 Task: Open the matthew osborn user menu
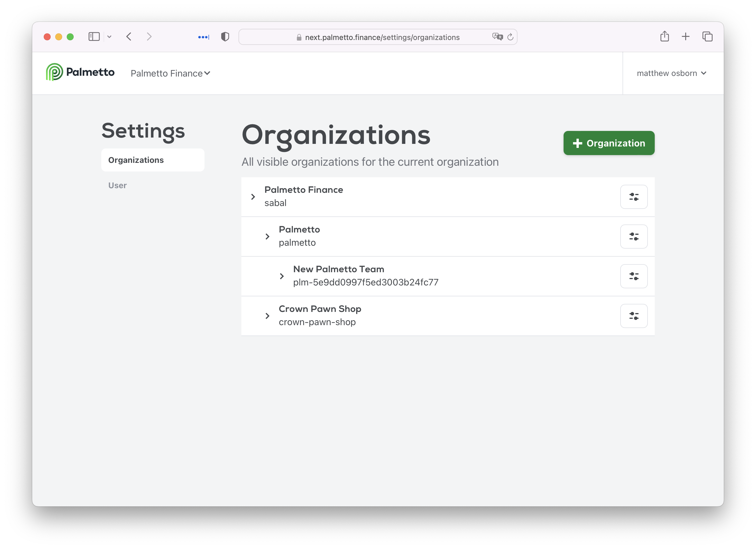click(x=671, y=73)
